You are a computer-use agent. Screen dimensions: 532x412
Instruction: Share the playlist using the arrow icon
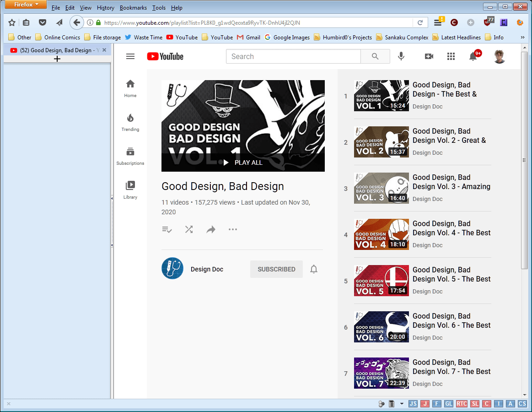tap(211, 229)
